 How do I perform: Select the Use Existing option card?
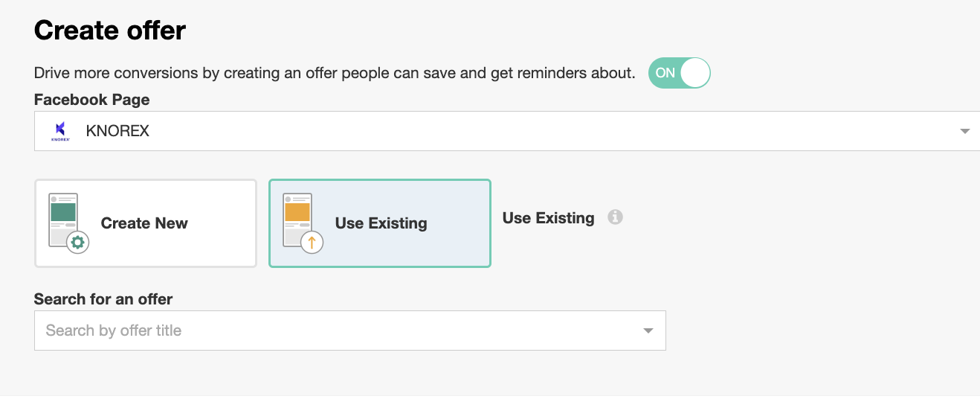coord(380,223)
